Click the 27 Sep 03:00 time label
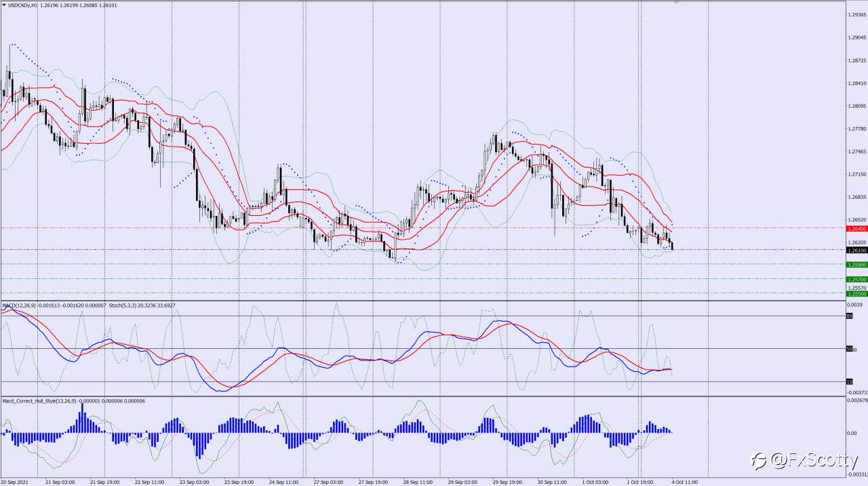The image size is (868, 486). 328,481
